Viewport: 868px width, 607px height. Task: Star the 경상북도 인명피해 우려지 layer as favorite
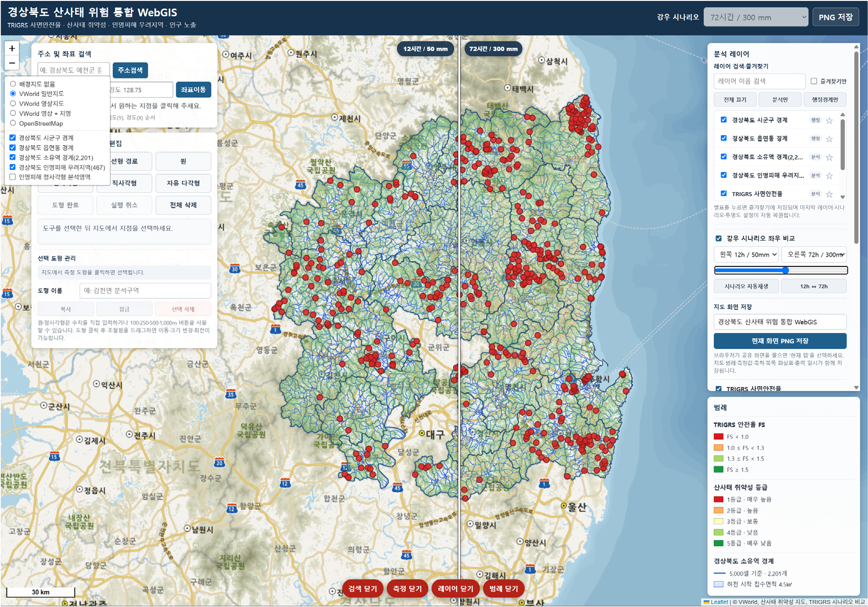[x=829, y=176]
